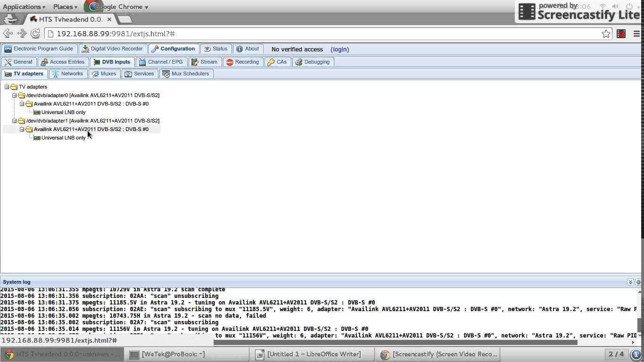644x362 pixels.
Task: Open the Chrome hamburger menu
Action: 636,33
